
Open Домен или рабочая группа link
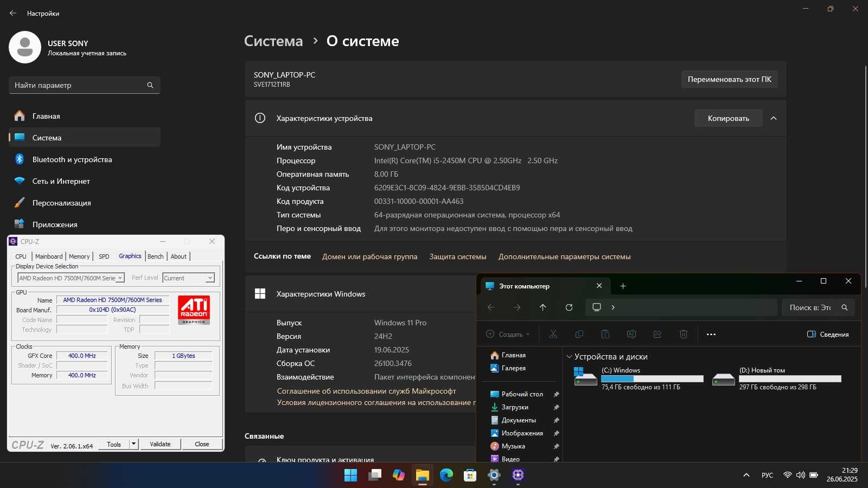[369, 256]
